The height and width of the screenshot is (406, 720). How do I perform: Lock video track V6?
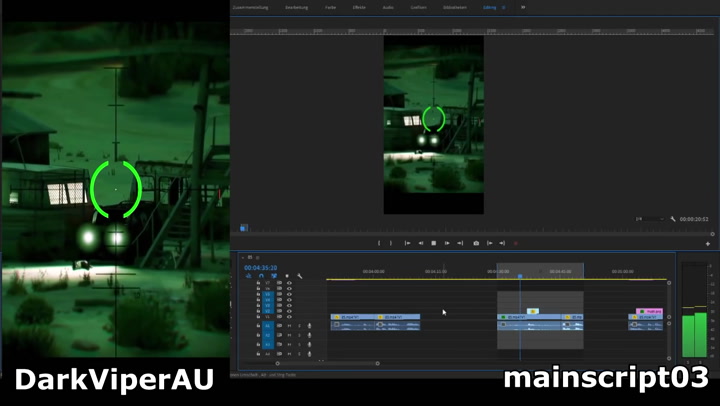coord(258,288)
